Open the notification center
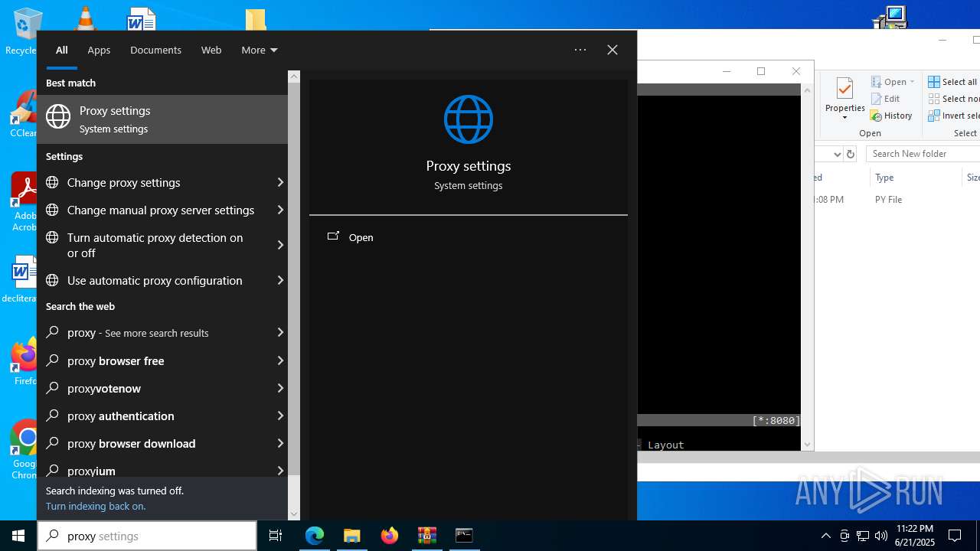The image size is (980, 551). [955, 536]
